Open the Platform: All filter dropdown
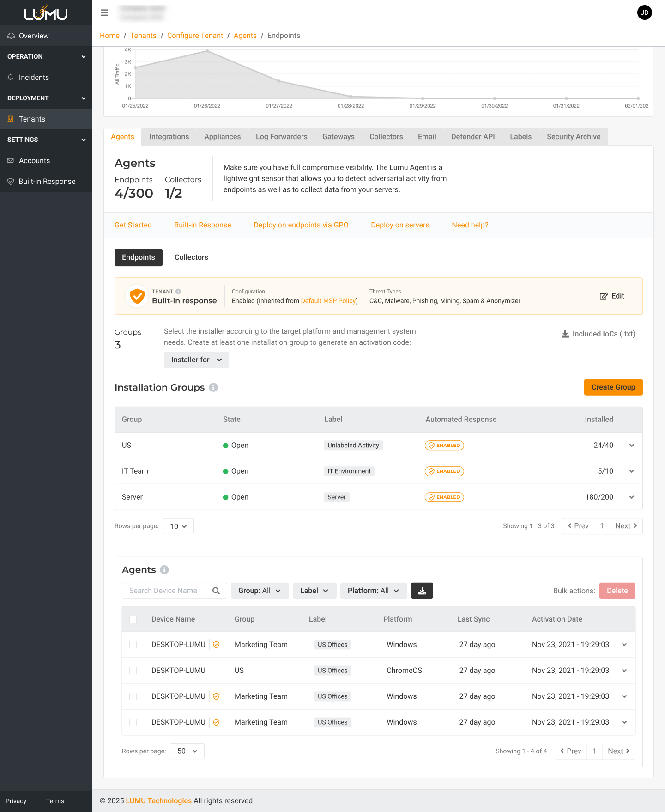The height and width of the screenshot is (812, 665). 373,591
